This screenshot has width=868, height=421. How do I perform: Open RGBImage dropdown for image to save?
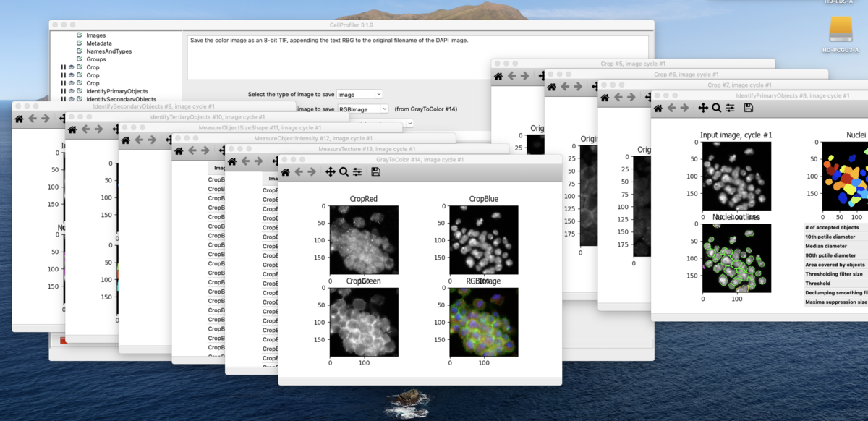point(362,109)
